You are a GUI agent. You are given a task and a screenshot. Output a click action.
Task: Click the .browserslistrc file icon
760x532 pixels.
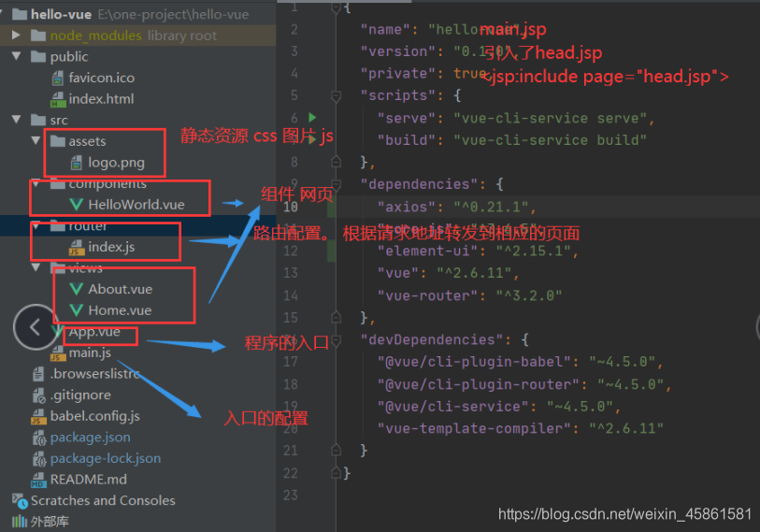[38, 374]
